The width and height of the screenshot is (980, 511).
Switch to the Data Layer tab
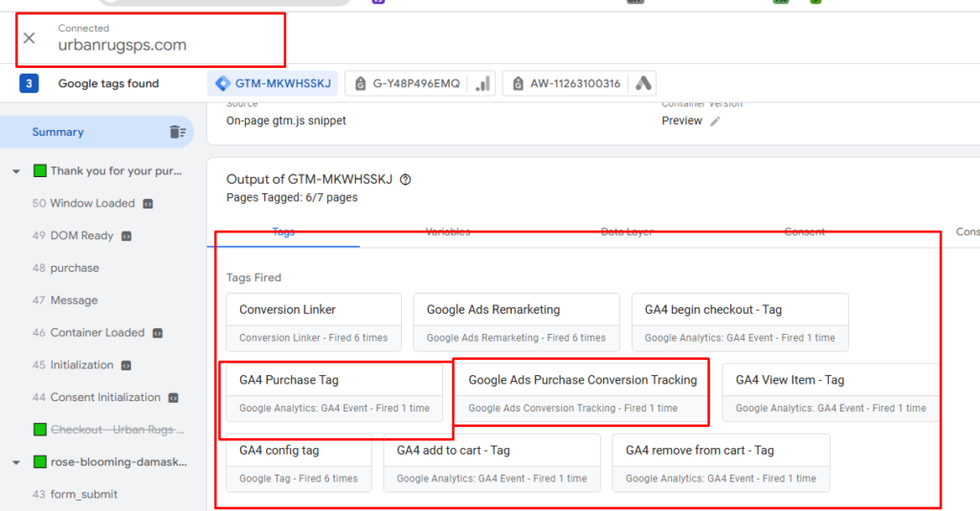click(627, 232)
